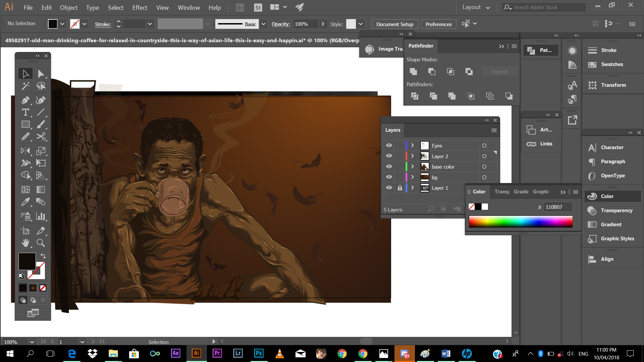The height and width of the screenshot is (362, 644).
Task: Click the color spectrum bar
Action: [521, 222]
